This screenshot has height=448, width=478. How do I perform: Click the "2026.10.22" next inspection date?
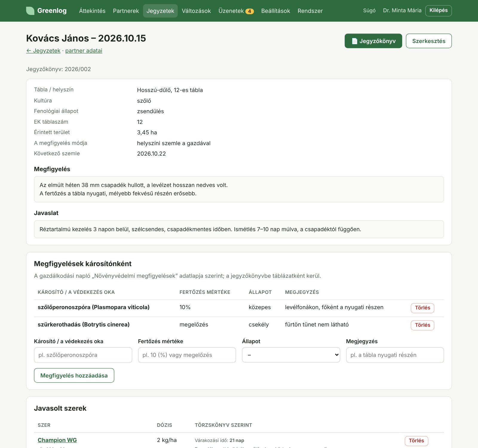tap(151, 154)
